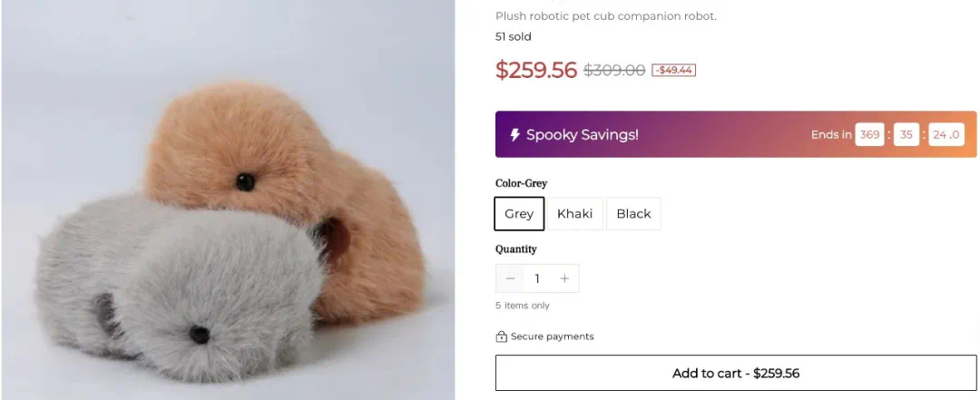Click the quantity number field
The image size is (980, 400).
[x=537, y=278]
